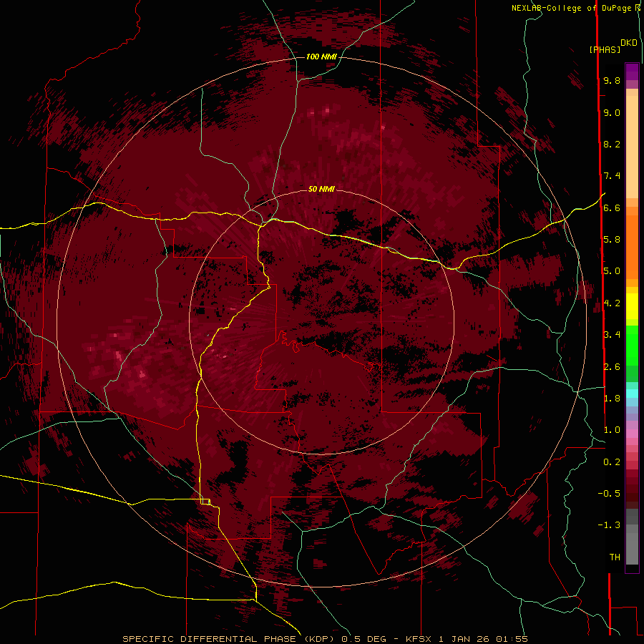Click the 8.2 scale value
644x644 pixels.
(x=612, y=145)
